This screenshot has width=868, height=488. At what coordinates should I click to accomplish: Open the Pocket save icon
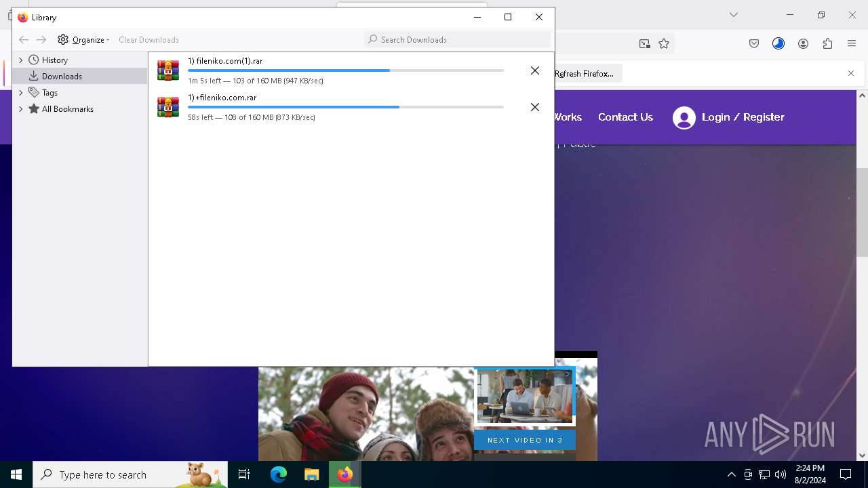[754, 44]
